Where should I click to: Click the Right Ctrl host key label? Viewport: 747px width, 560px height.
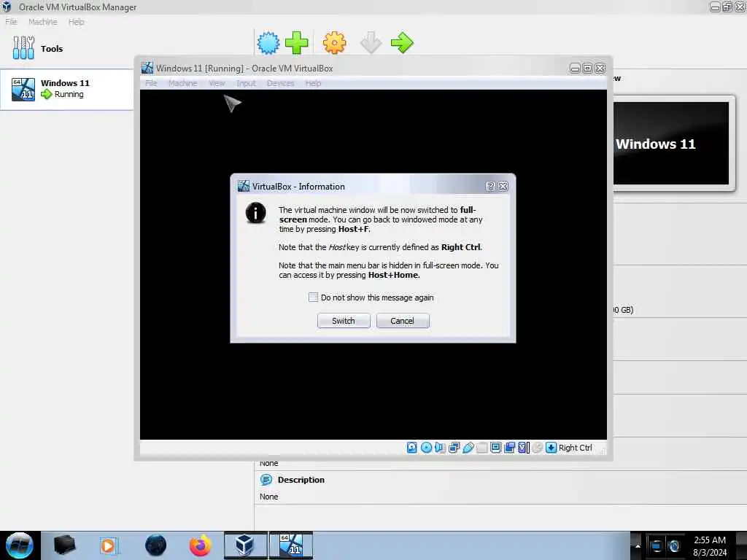[575, 448]
